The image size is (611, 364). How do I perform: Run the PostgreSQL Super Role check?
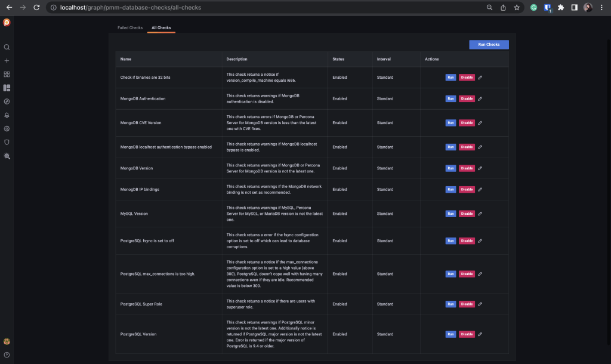pos(450,304)
